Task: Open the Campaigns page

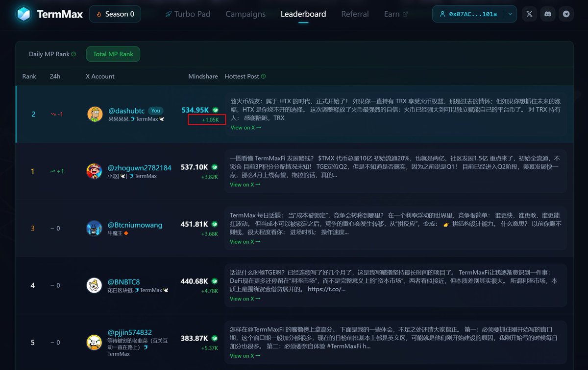Action: [x=245, y=14]
